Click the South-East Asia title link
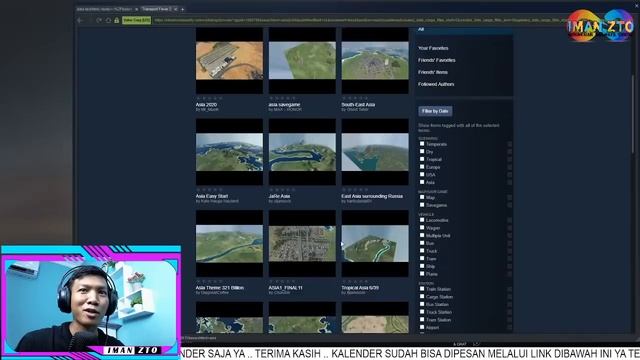Image resolution: width=640 pixels, height=360 pixels. click(x=358, y=104)
